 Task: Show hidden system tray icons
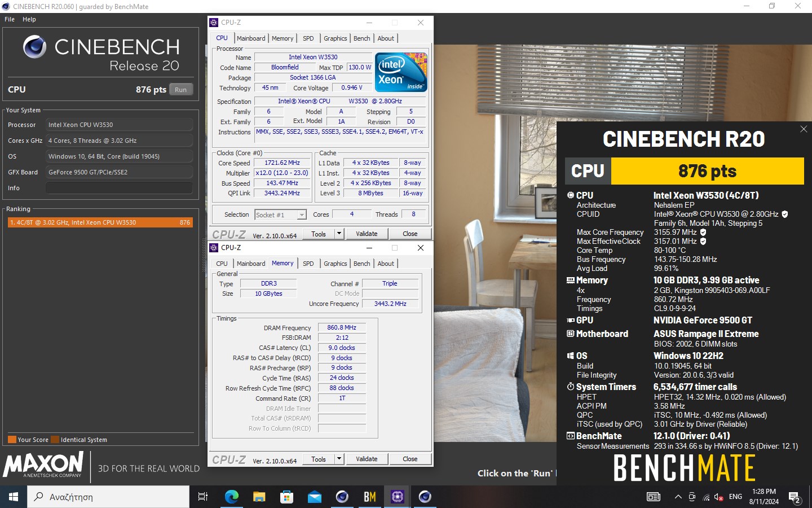click(678, 497)
